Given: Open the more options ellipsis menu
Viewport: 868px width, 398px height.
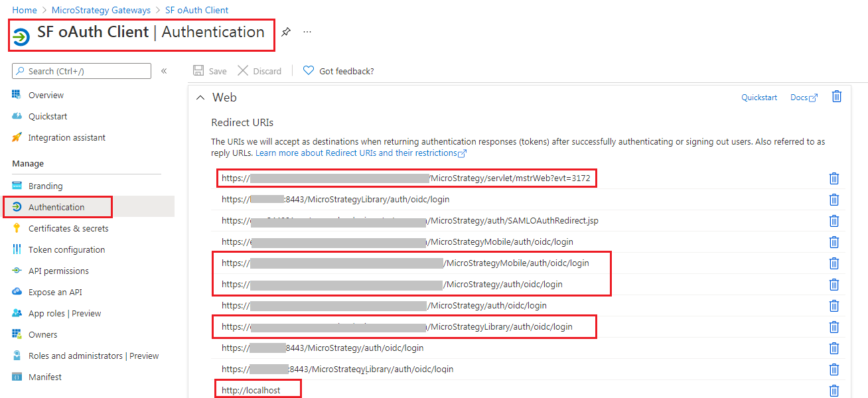Looking at the screenshot, I should click(307, 32).
